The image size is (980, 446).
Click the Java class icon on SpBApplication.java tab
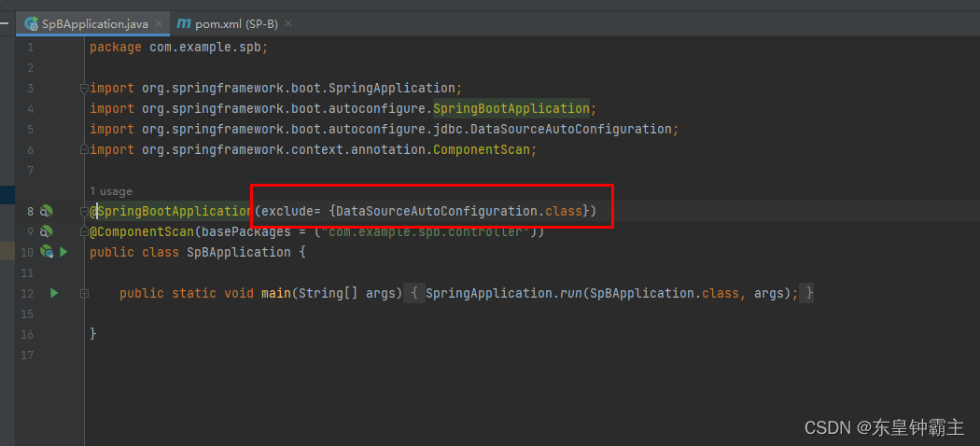[x=31, y=23]
